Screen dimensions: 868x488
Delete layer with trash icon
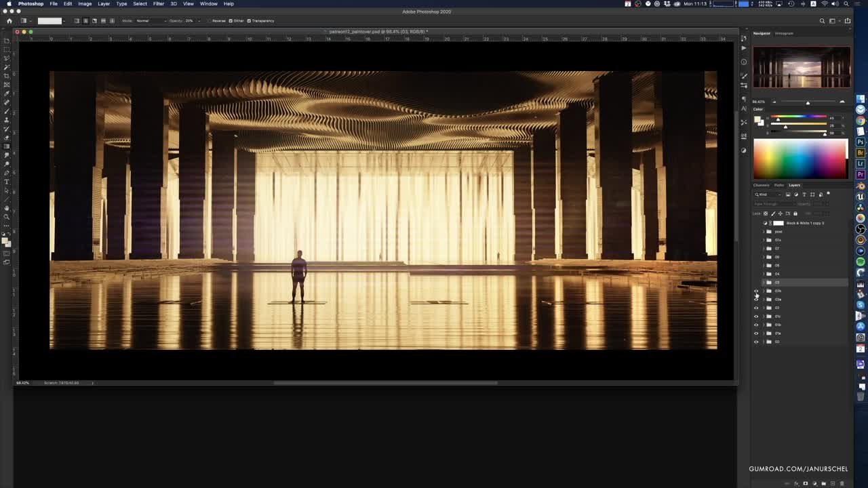(x=842, y=483)
